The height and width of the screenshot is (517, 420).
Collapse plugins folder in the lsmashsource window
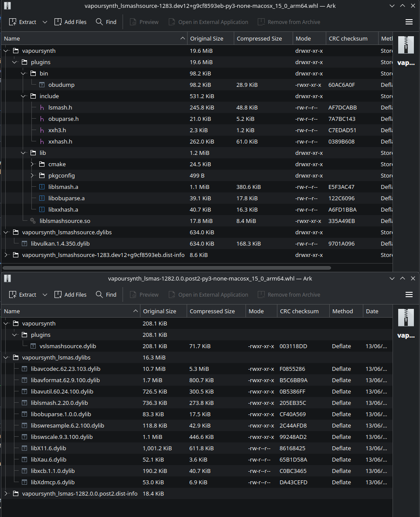click(x=14, y=62)
